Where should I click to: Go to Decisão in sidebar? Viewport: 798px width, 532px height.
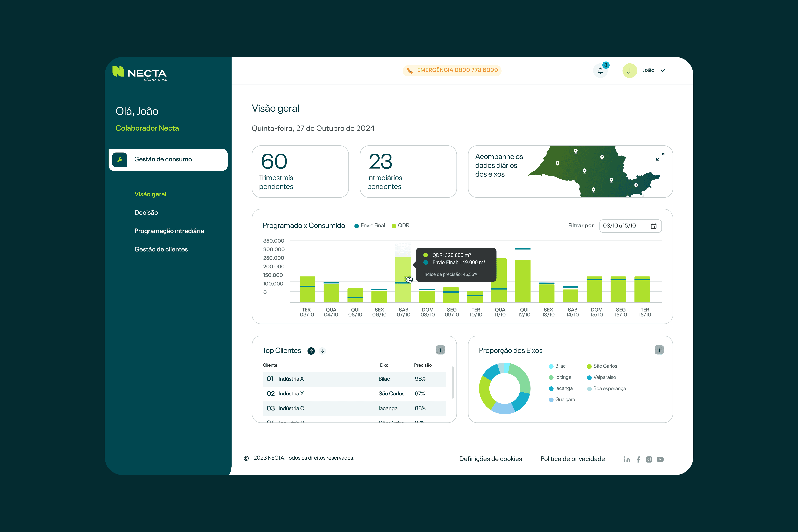click(x=146, y=213)
